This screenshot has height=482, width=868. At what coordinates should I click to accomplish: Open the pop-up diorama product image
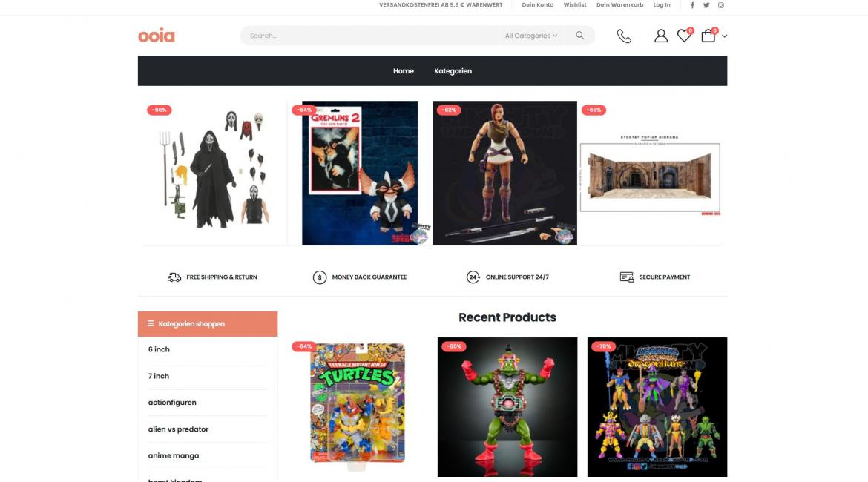click(x=650, y=174)
